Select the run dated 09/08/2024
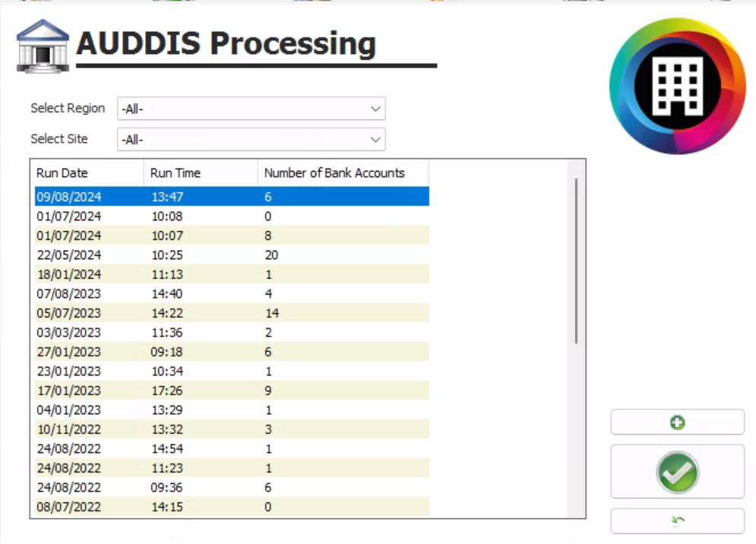Screen dimensions: 756x544 [232, 197]
